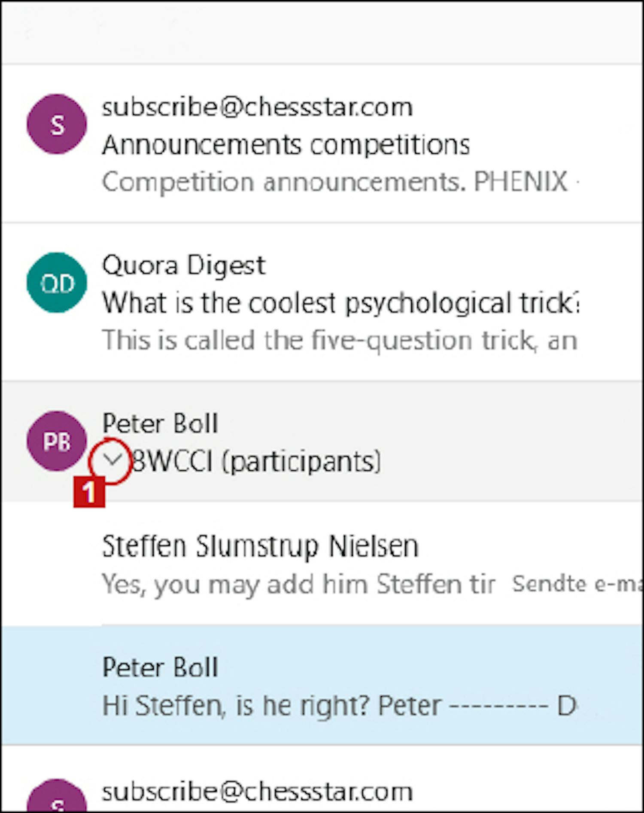
Task: Click the first subscribe@chessstar.com sender name
Action: 258,107
